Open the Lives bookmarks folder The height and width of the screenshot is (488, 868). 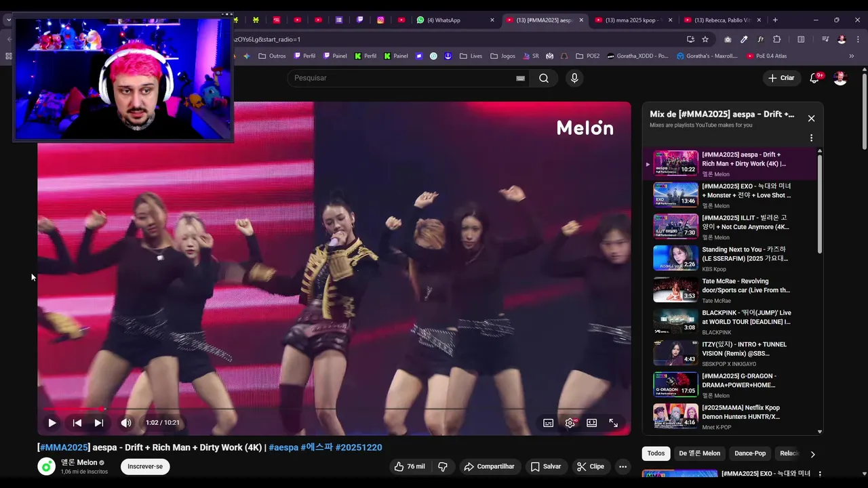[471, 56]
